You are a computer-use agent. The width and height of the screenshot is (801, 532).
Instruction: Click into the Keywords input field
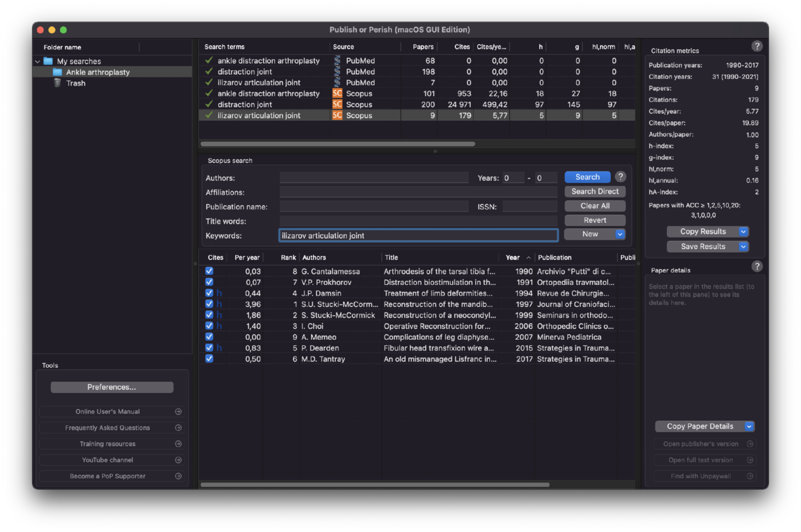coord(419,236)
